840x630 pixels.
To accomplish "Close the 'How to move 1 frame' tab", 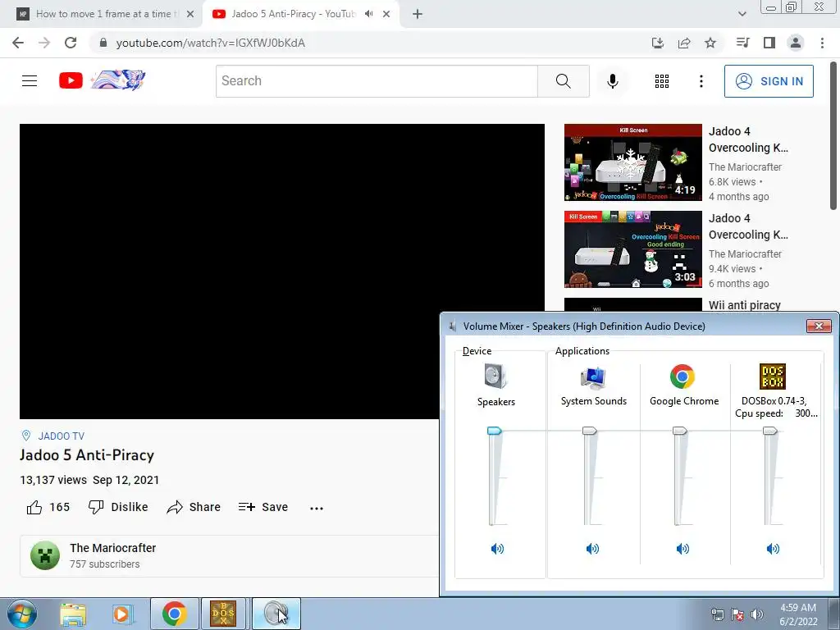I will (190, 14).
